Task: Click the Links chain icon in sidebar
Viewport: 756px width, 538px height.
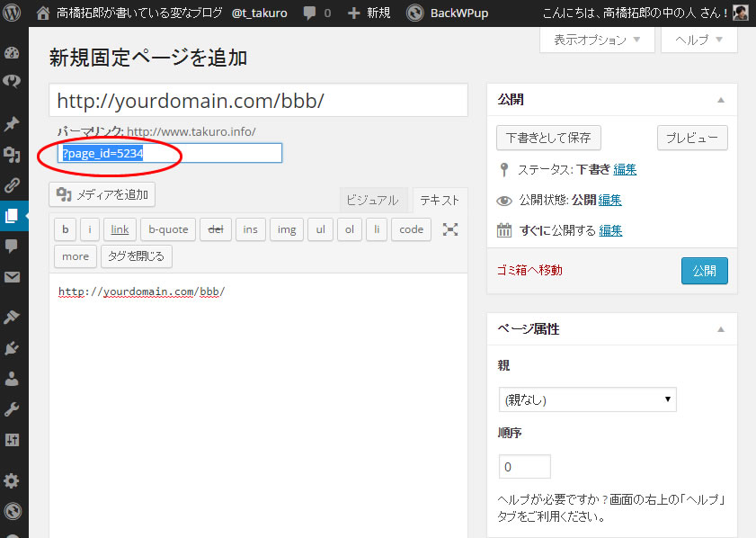Action: click(x=13, y=186)
